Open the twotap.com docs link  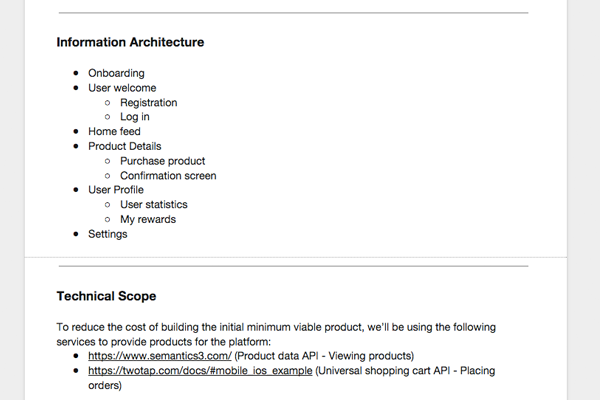pos(200,371)
